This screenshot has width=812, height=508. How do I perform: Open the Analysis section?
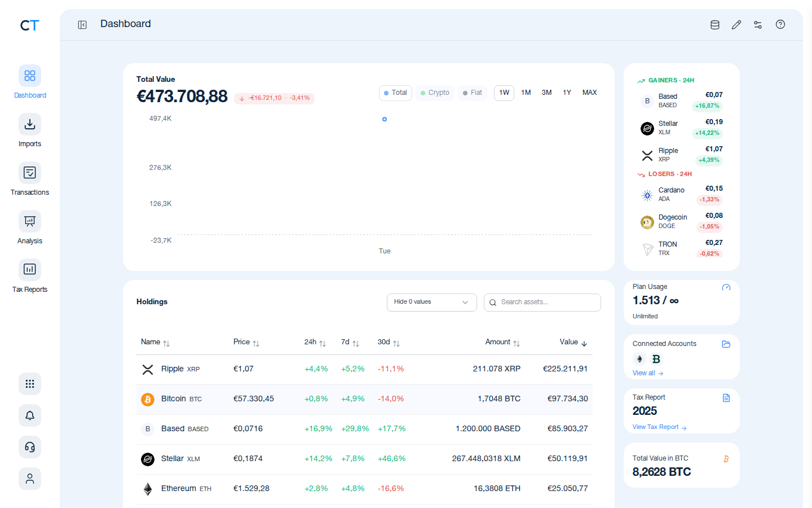tap(30, 227)
